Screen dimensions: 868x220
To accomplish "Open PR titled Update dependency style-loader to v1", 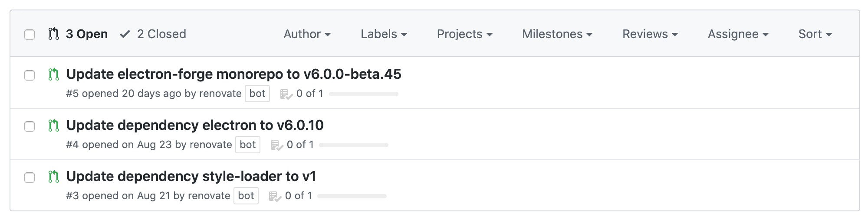I will point(191,176).
